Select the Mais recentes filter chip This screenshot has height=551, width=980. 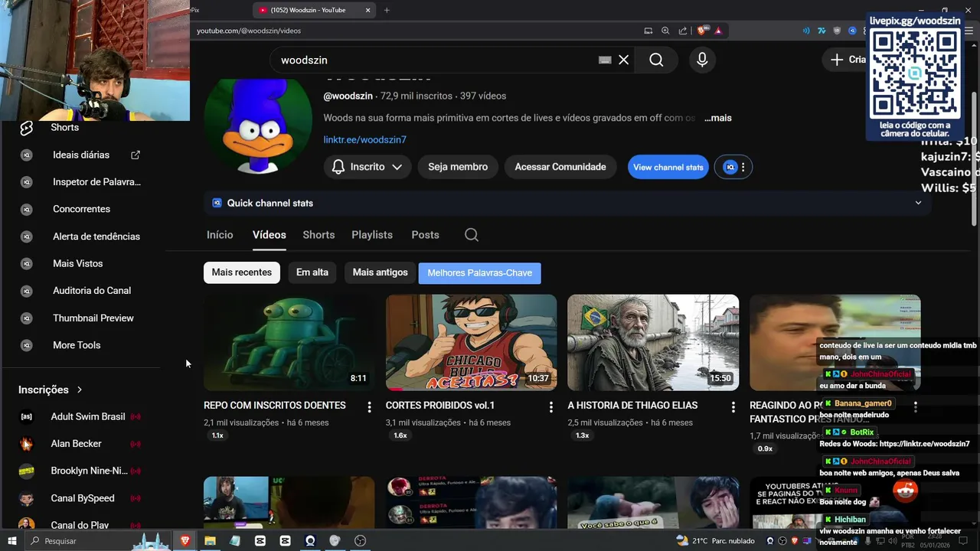pos(242,272)
